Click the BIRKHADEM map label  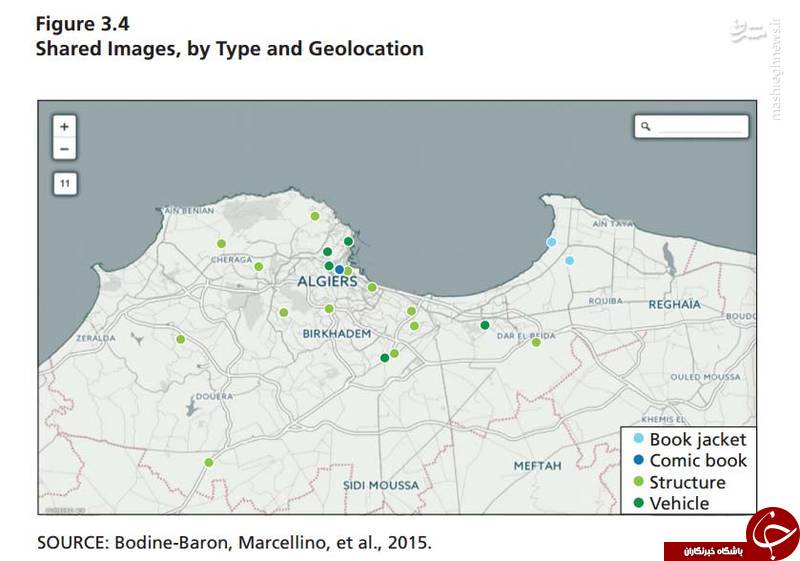pos(337,334)
